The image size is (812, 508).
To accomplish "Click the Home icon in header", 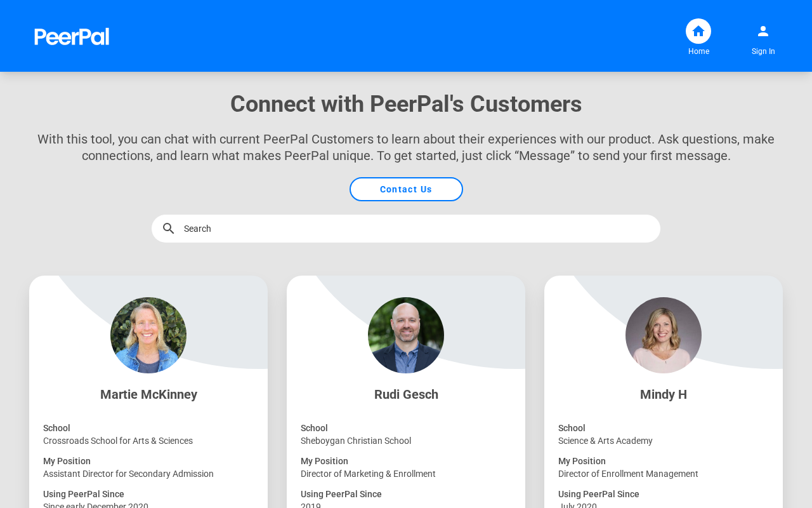I will (x=698, y=31).
